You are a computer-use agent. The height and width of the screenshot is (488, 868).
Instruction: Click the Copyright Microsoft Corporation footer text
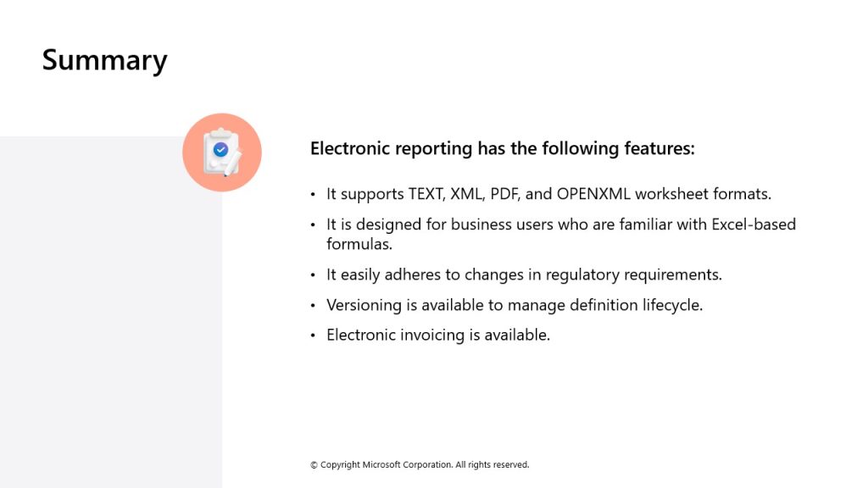click(x=420, y=465)
